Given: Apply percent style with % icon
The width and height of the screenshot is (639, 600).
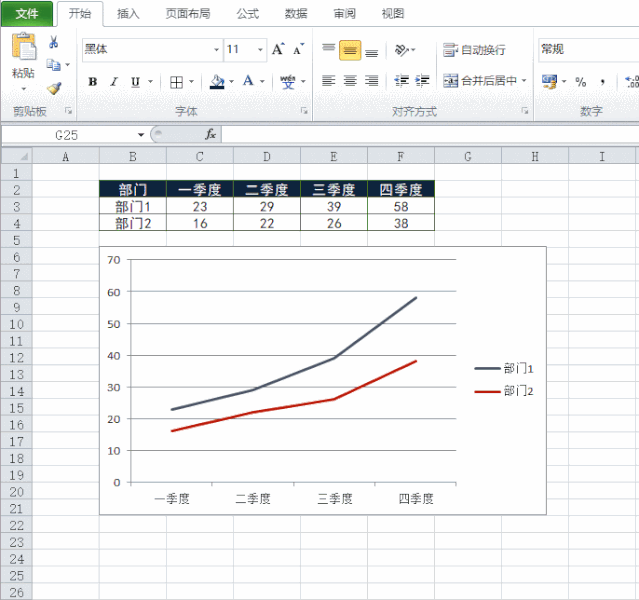Looking at the screenshot, I should tap(580, 82).
